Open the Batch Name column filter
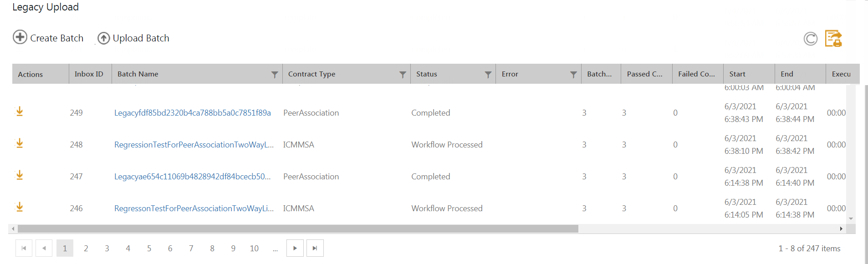Image resolution: width=868 pixels, height=264 pixels. [x=275, y=74]
